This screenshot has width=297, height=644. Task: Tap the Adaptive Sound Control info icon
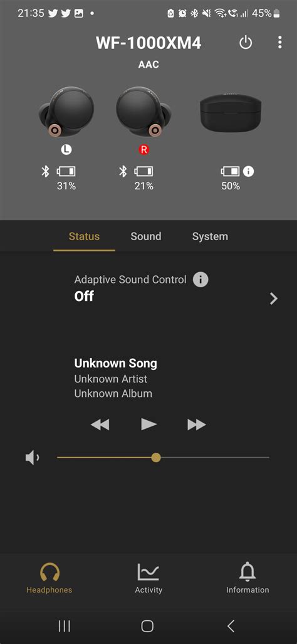pos(200,280)
